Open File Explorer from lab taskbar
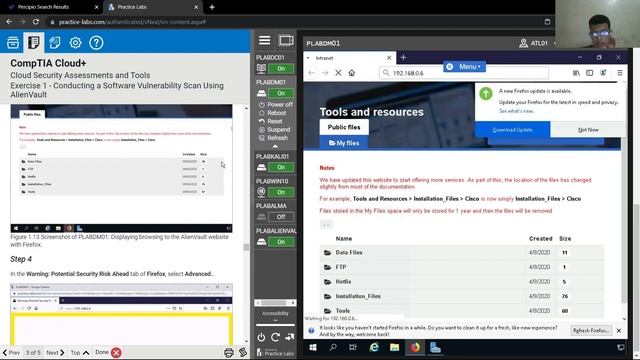The image size is (640, 360). click(x=394, y=347)
